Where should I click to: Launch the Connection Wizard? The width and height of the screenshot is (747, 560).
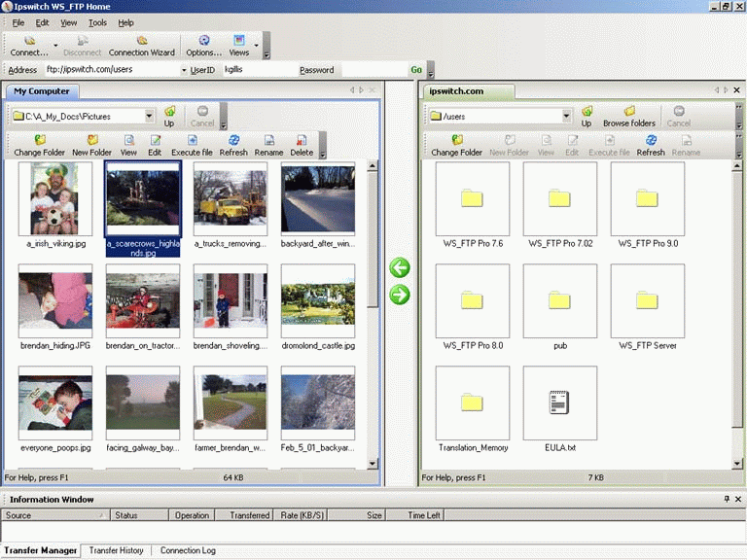(141, 47)
